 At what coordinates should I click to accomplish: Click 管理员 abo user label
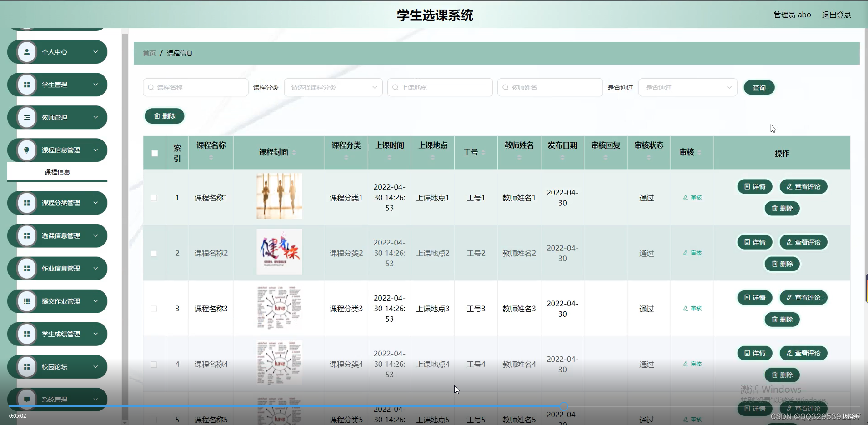pyautogui.click(x=792, y=15)
